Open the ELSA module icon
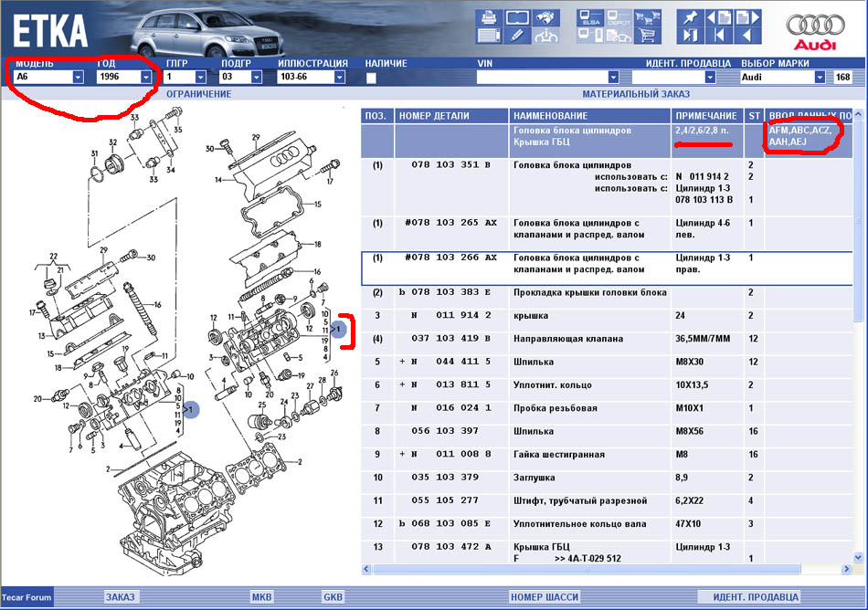This screenshot has height=610, width=868. [x=589, y=17]
